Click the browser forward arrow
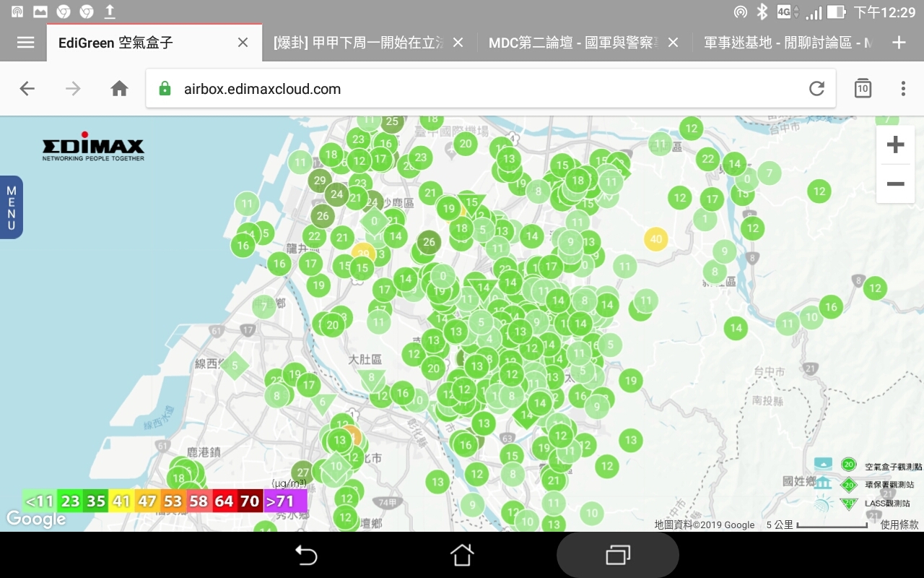924x578 pixels. click(x=73, y=89)
